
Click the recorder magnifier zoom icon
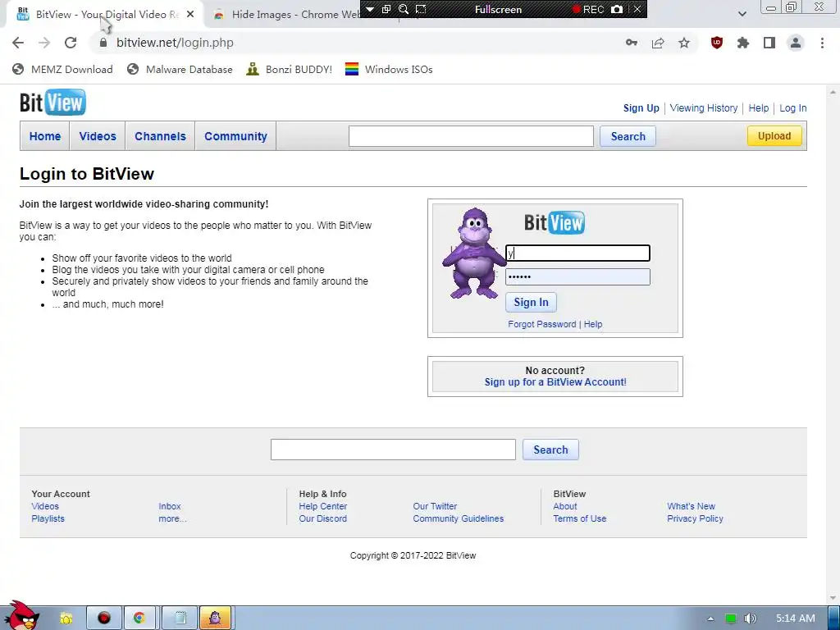pos(404,9)
